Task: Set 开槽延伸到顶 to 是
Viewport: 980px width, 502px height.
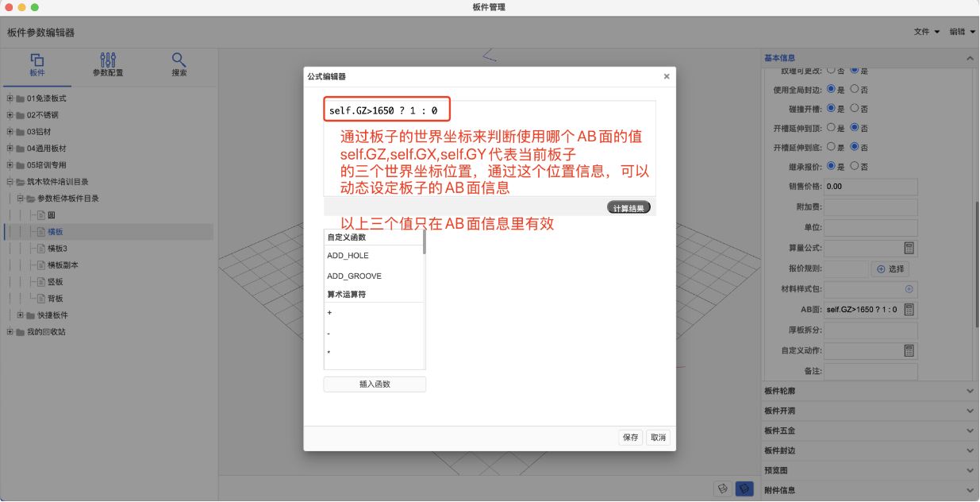Action: pos(831,128)
